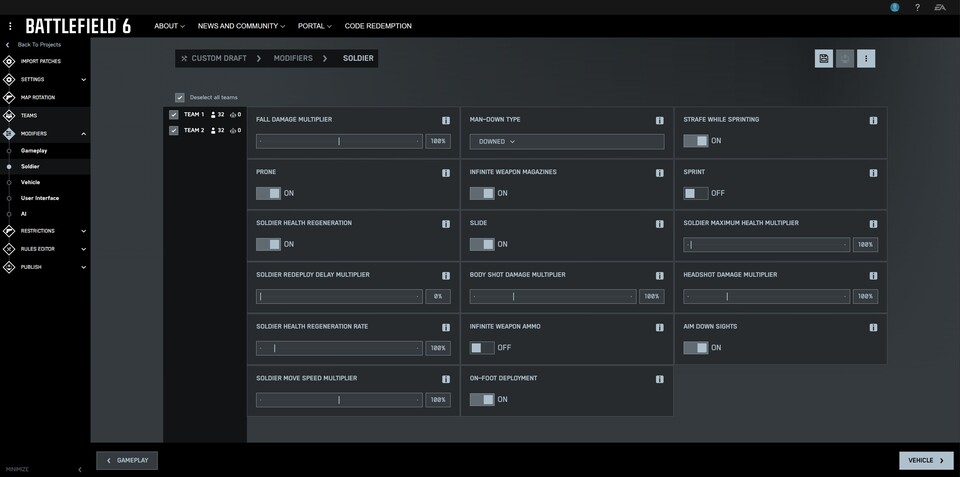960x477 pixels.
Task: Open the user profile avatar
Action: tap(894, 8)
